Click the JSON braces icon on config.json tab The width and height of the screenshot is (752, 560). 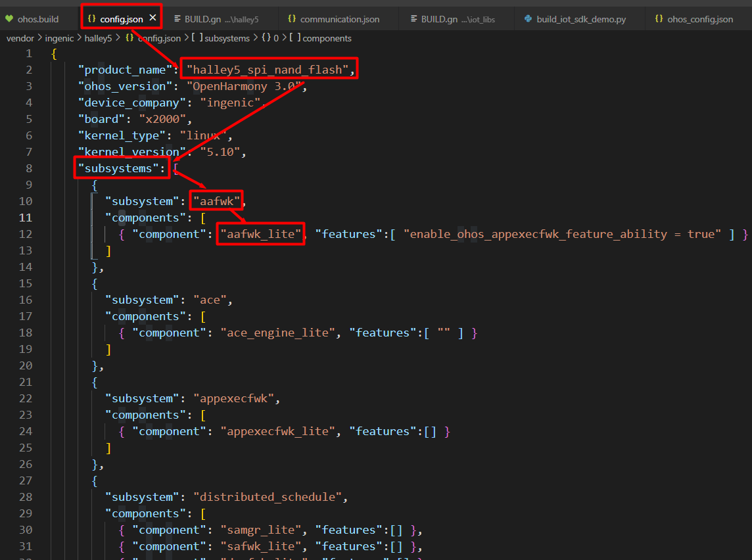pyautogui.click(x=91, y=18)
